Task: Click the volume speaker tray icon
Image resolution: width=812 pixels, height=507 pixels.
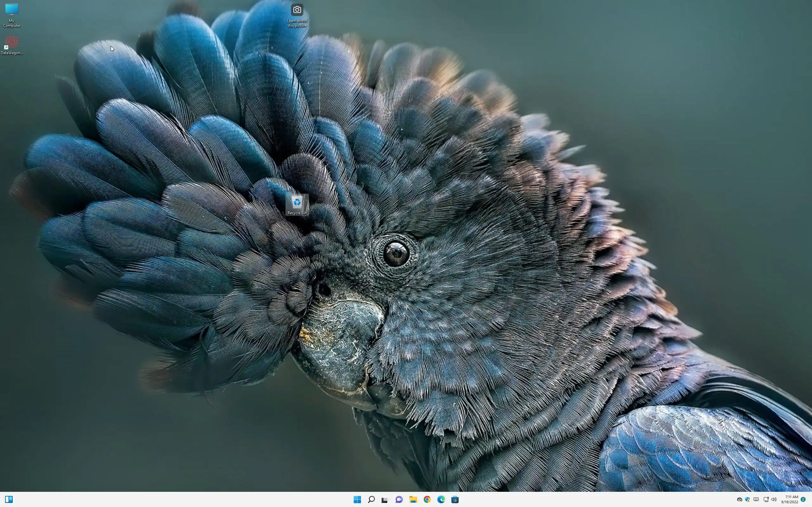Action: click(774, 499)
